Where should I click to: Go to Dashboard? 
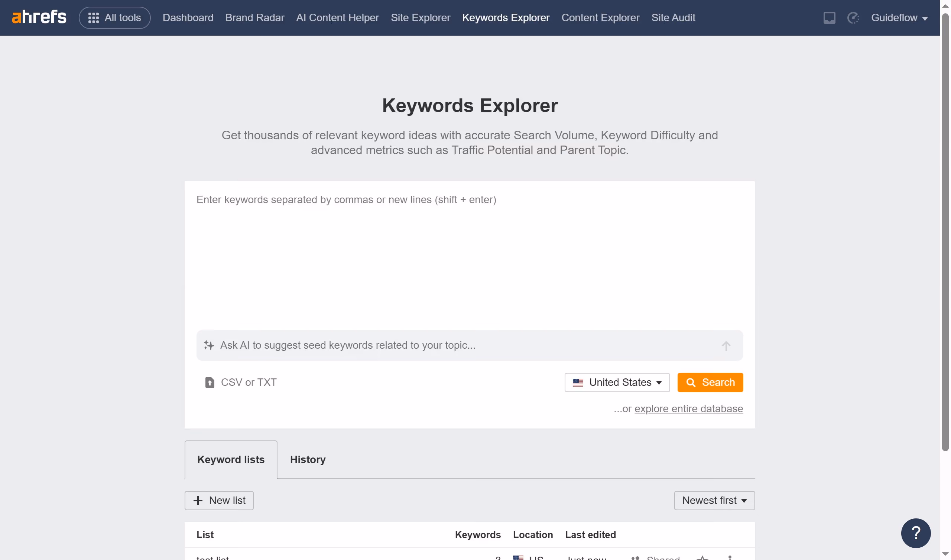click(188, 18)
